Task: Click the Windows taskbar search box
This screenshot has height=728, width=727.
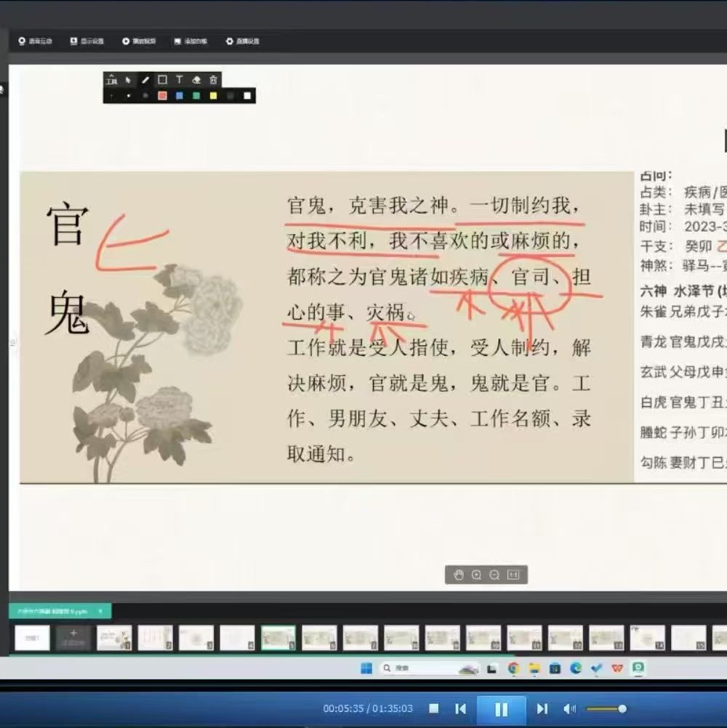Action: pyautogui.click(x=430, y=668)
